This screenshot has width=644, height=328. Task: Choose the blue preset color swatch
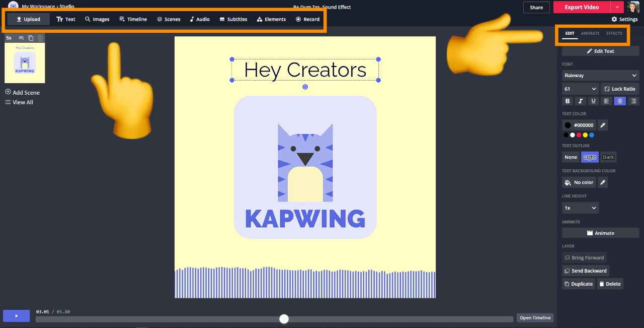pyautogui.click(x=592, y=135)
